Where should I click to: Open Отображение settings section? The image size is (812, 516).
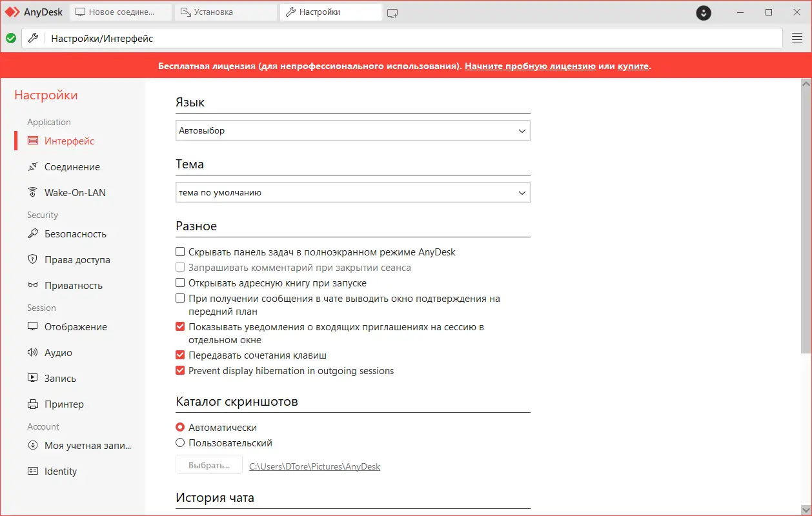76,326
